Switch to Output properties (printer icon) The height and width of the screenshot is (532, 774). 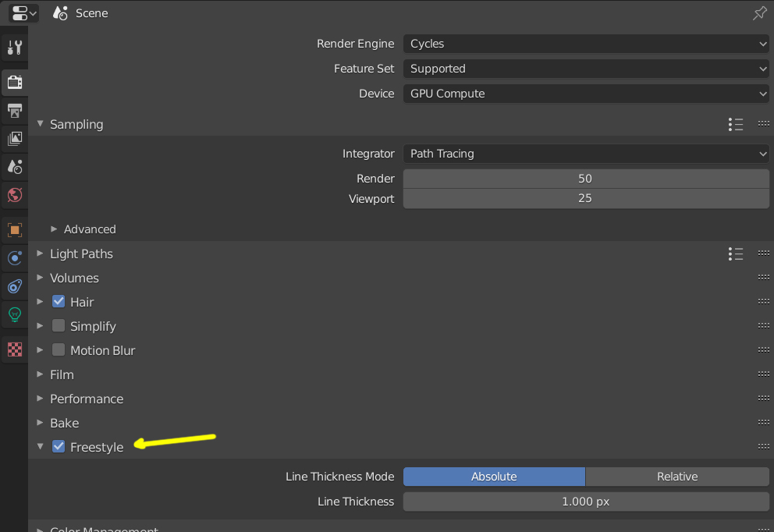point(14,110)
